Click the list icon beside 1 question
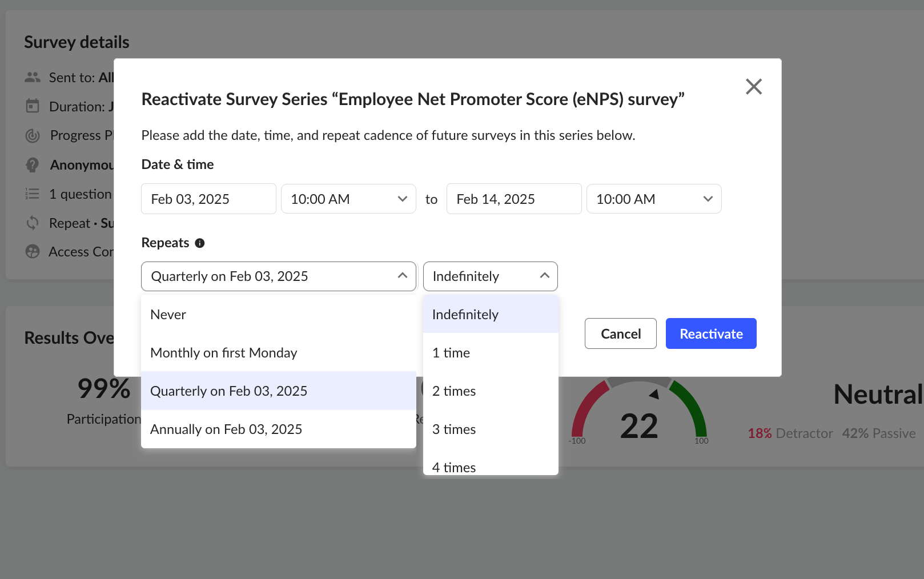The height and width of the screenshot is (579, 924). tap(33, 194)
